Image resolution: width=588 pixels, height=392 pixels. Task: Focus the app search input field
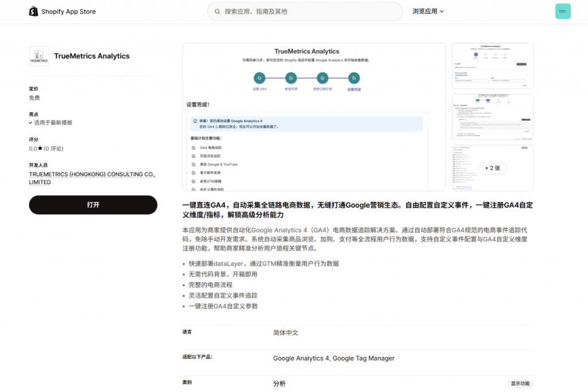pyautogui.click(x=305, y=11)
